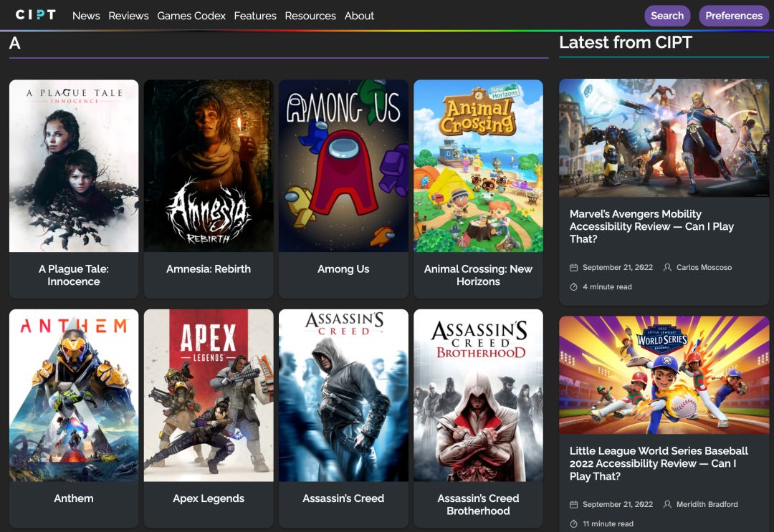Screen dimensions: 774x532
Task: Open Among Us cover art
Action: (343, 165)
